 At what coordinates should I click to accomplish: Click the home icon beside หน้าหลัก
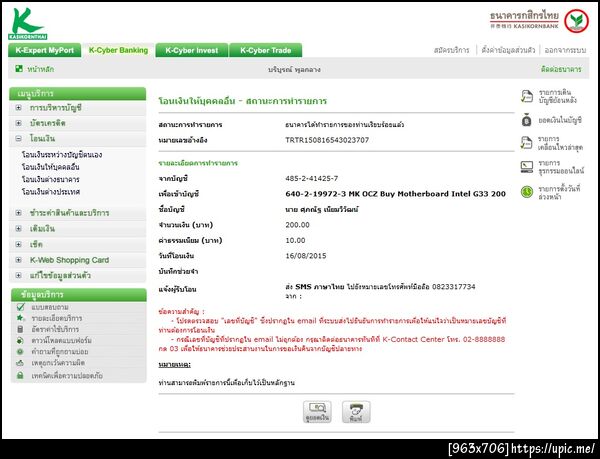coord(19,68)
